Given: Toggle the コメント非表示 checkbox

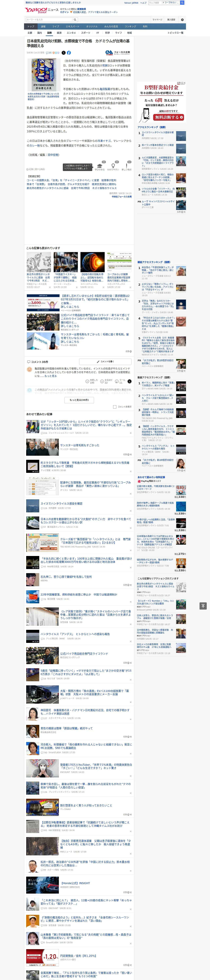Looking at the screenshot, I should pos(115,407).
